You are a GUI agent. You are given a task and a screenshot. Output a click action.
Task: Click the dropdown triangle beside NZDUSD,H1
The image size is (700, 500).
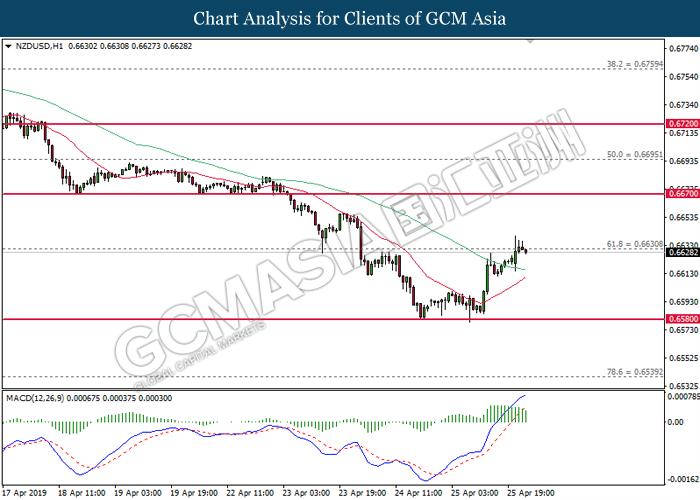(9, 46)
